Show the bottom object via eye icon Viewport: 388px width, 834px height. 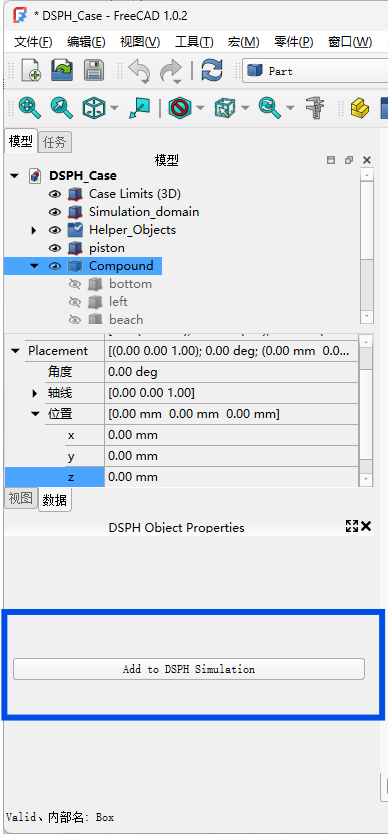click(x=75, y=285)
